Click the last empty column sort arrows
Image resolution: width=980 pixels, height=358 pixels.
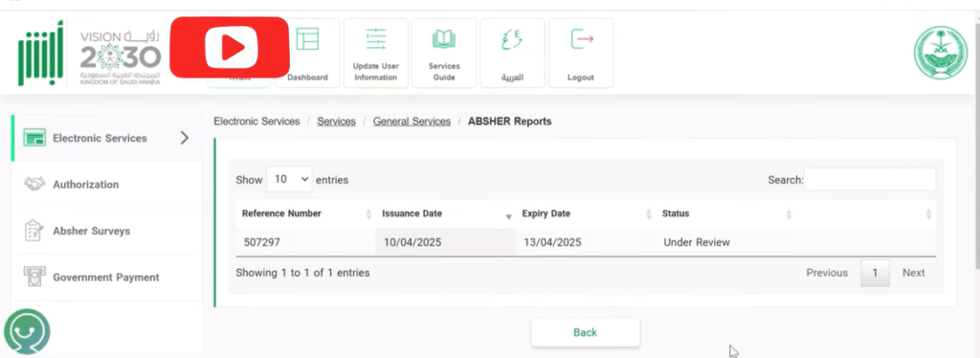point(928,214)
